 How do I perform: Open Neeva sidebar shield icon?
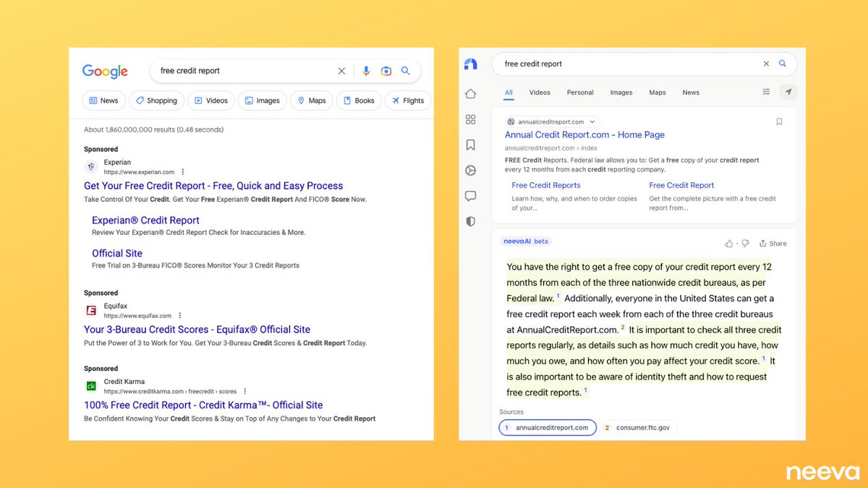coord(470,222)
